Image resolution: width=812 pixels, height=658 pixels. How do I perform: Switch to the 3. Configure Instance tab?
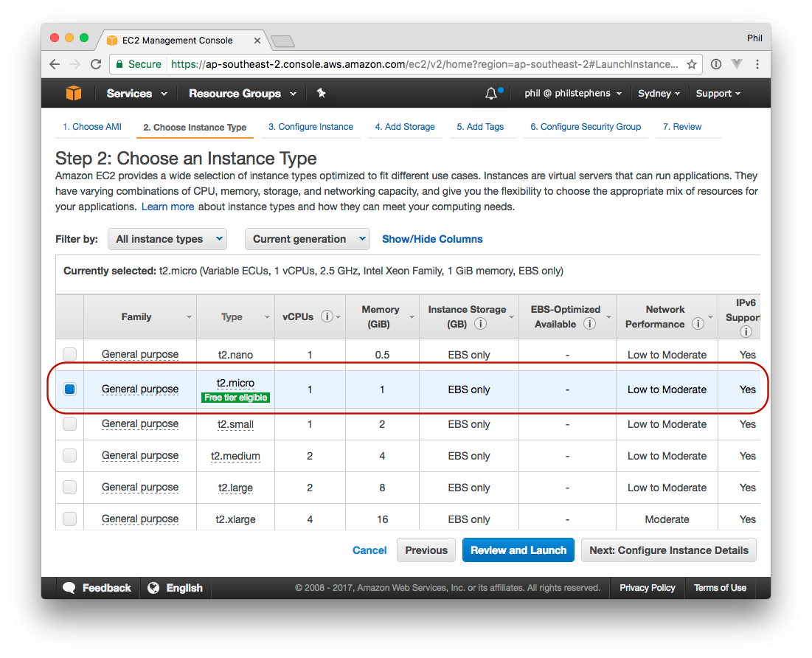[310, 127]
